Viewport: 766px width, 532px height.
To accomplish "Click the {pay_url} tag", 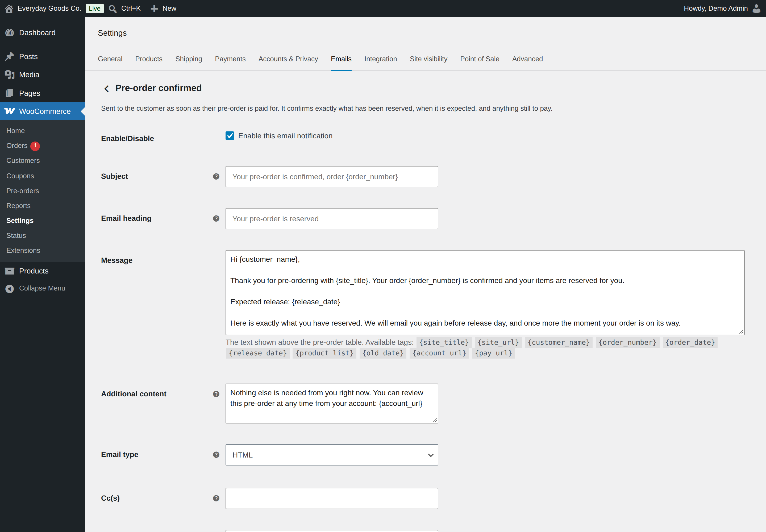I will (x=493, y=353).
